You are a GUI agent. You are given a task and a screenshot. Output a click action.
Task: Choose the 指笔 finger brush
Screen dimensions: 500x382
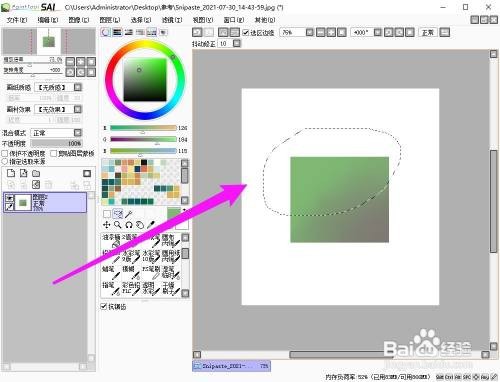[x=111, y=289]
